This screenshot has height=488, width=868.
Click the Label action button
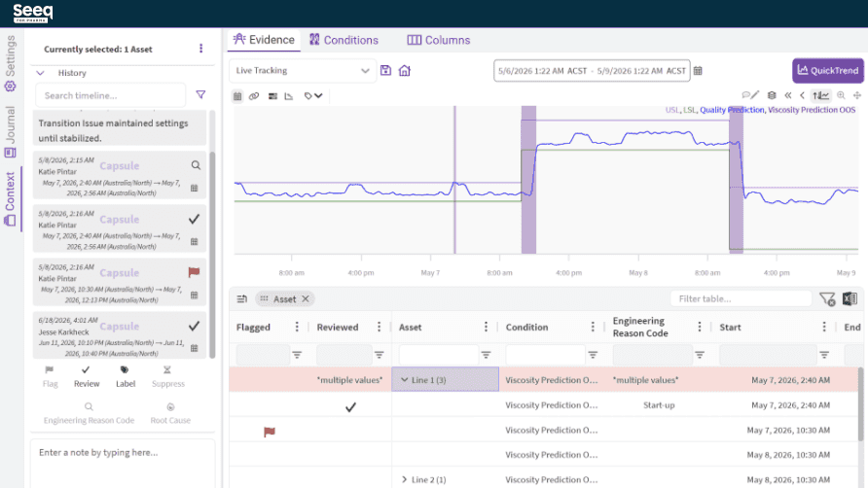coord(126,376)
